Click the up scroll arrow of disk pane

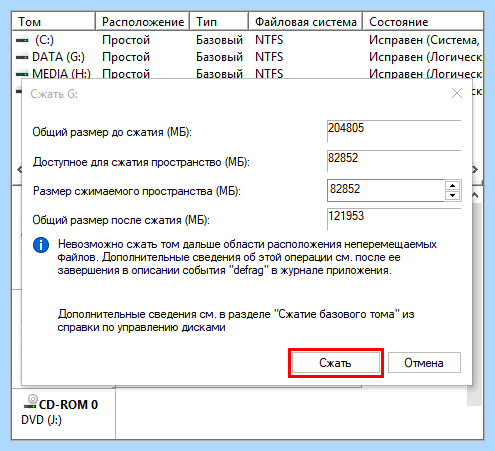tap(475, 195)
